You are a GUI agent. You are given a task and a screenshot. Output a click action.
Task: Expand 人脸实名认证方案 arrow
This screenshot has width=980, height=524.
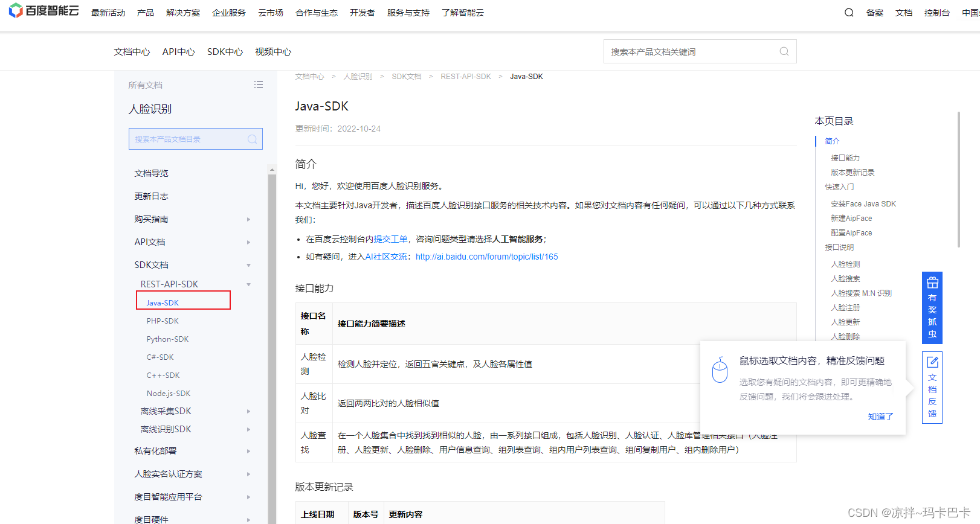point(248,474)
